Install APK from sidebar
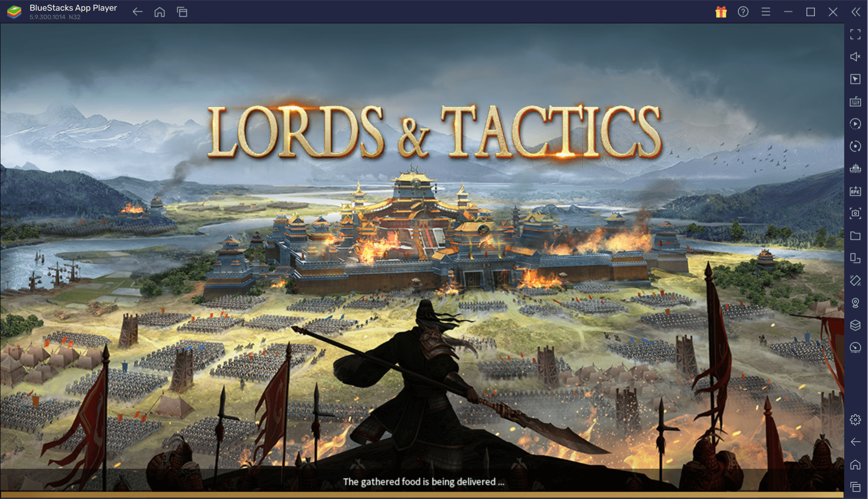 point(855,191)
